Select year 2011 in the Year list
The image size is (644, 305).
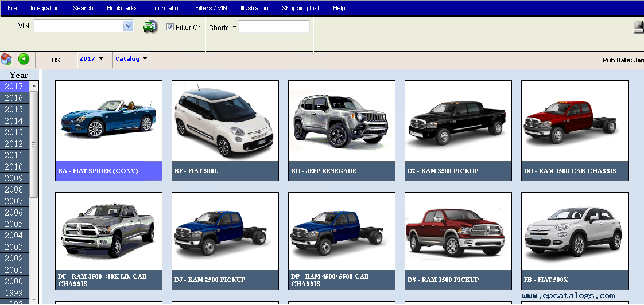click(x=14, y=155)
